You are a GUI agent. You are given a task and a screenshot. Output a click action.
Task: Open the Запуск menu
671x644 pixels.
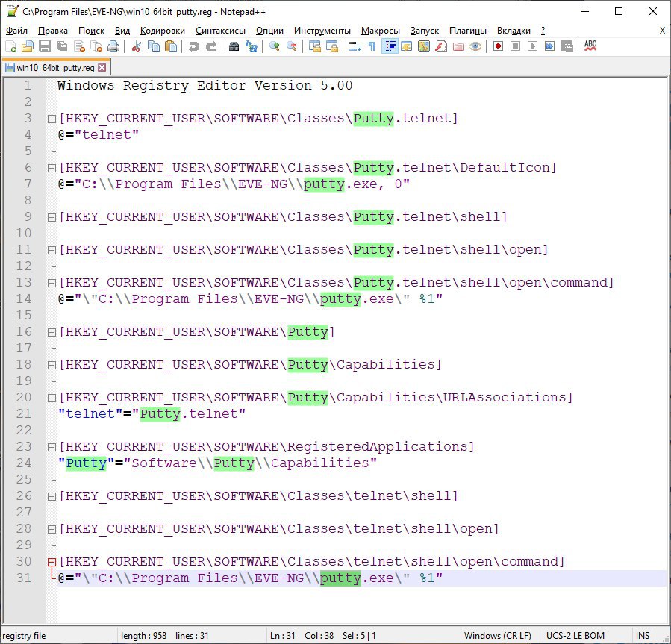tap(425, 31)
